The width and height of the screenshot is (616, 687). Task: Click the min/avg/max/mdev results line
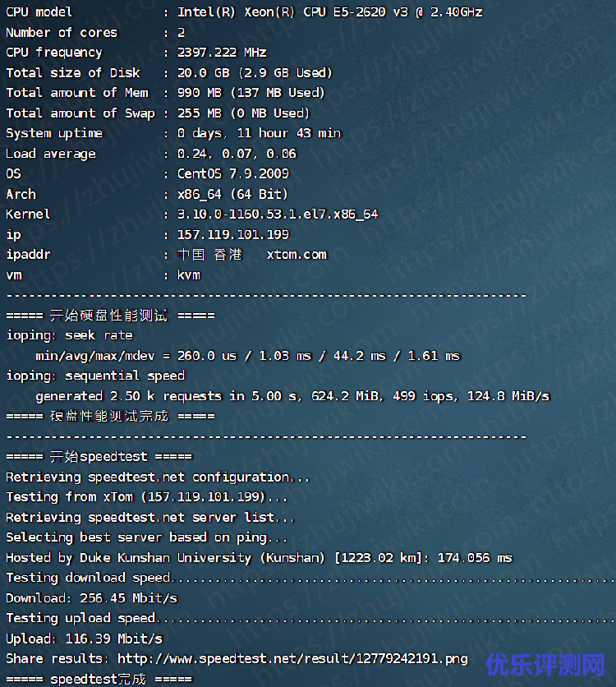point(247,356)
